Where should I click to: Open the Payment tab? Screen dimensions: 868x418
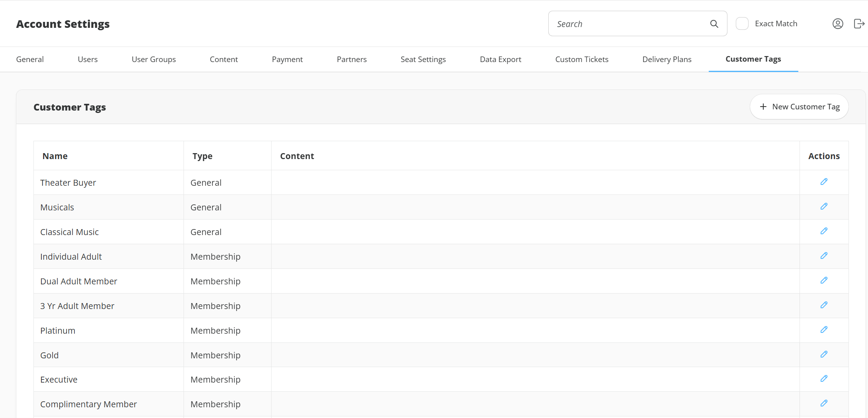click(287, 59)
